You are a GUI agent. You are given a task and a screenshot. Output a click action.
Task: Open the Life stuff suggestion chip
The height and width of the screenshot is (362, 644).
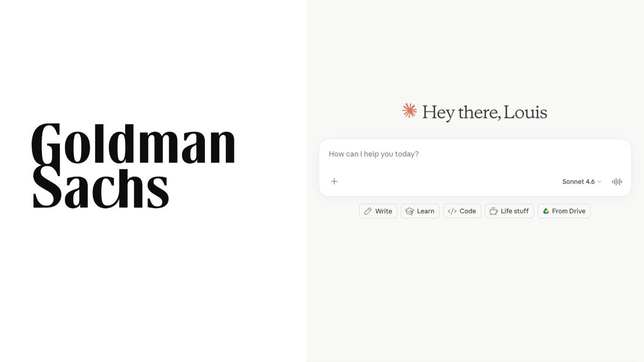[509, 211]
